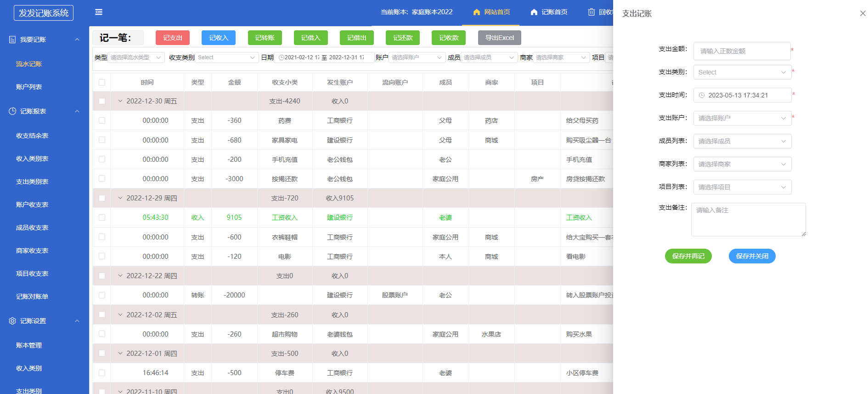Click clock icon in date range filter

(282, 57)
